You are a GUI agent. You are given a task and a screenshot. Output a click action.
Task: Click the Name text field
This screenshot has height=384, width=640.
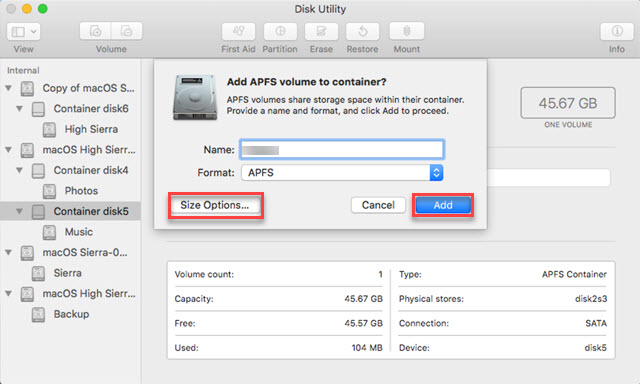[x=342, y=149]
